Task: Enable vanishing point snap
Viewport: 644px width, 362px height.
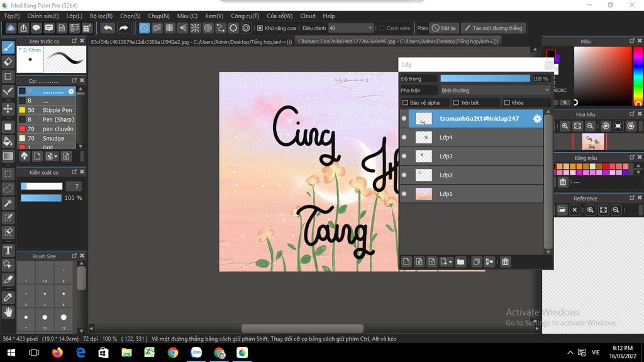Action: click(x=182, y=28)
